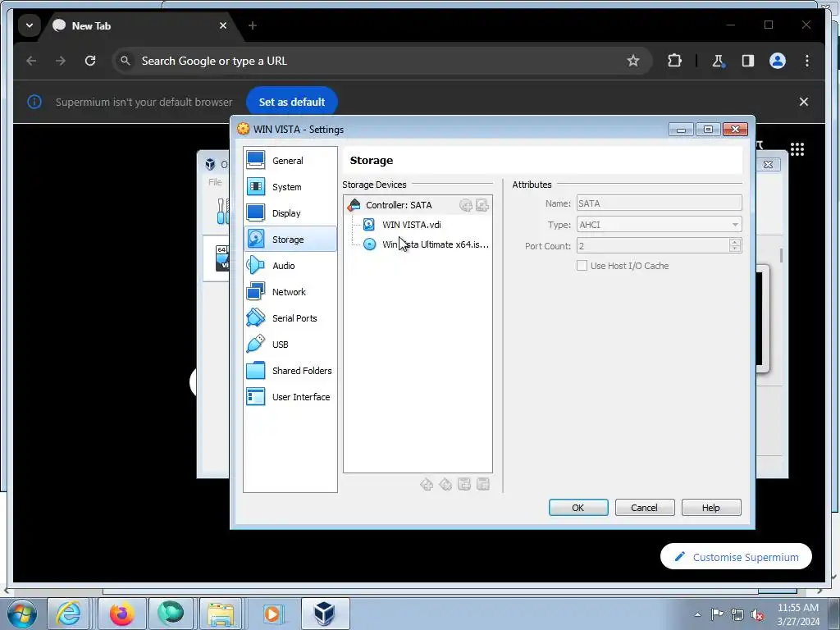Open the System settings category
Screen dimensions: 840x630
click(290, 186)
